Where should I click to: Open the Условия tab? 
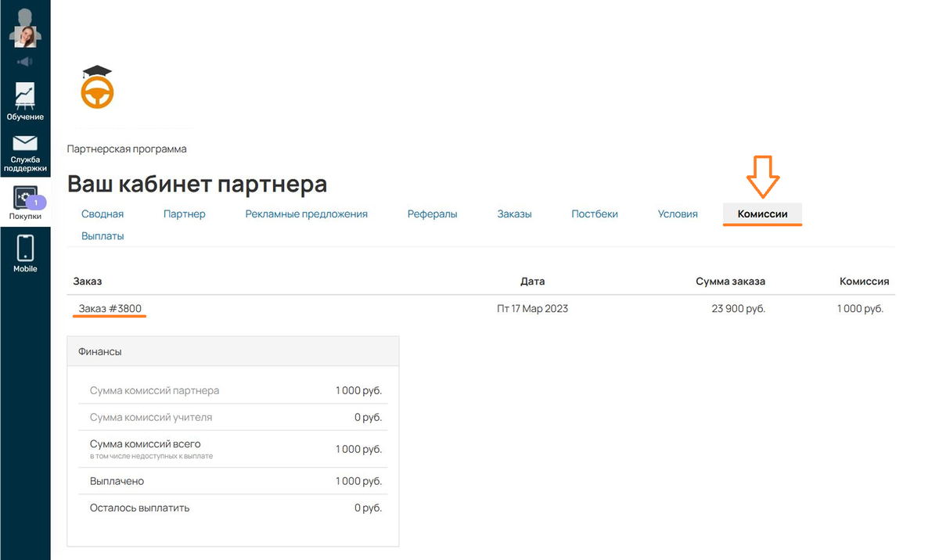pos(678,214)
